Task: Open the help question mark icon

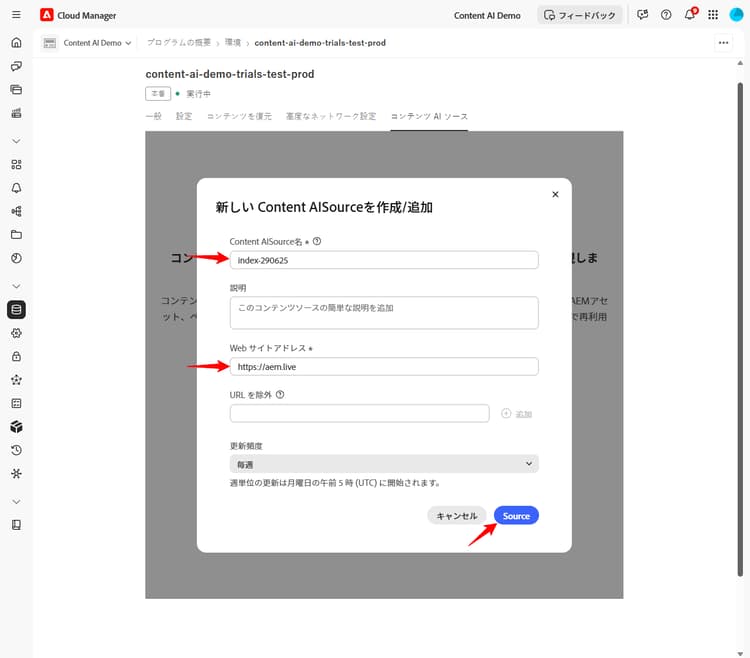Action: tap(666, 15)
